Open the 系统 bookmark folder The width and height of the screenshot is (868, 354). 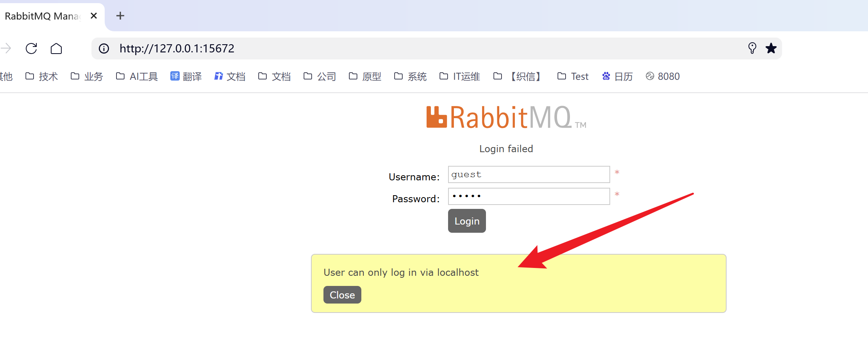(x=410, y=76)
